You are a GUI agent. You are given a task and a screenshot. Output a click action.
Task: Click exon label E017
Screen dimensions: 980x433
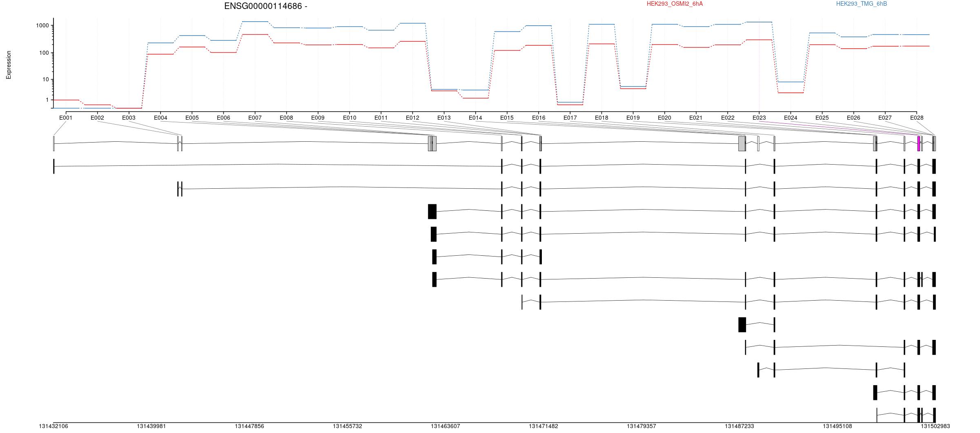pos(570,118)
